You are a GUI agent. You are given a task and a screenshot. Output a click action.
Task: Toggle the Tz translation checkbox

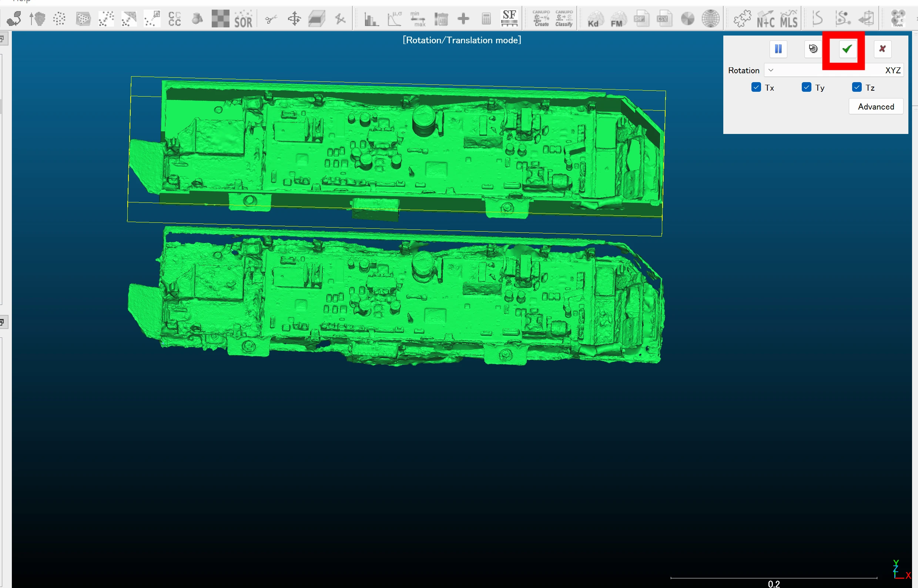pos(857,87)
